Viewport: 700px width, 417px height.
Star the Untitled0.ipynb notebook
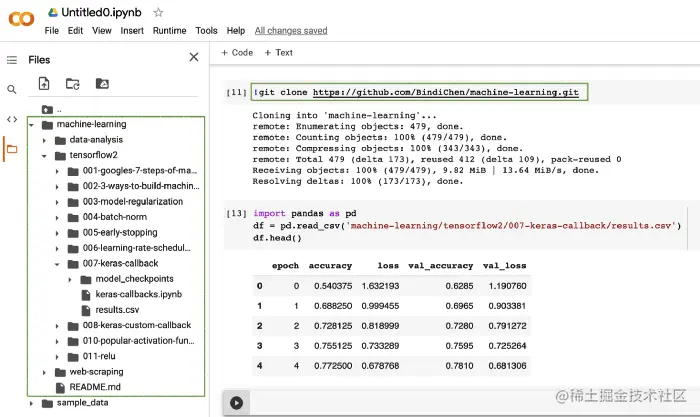(158, 13)
